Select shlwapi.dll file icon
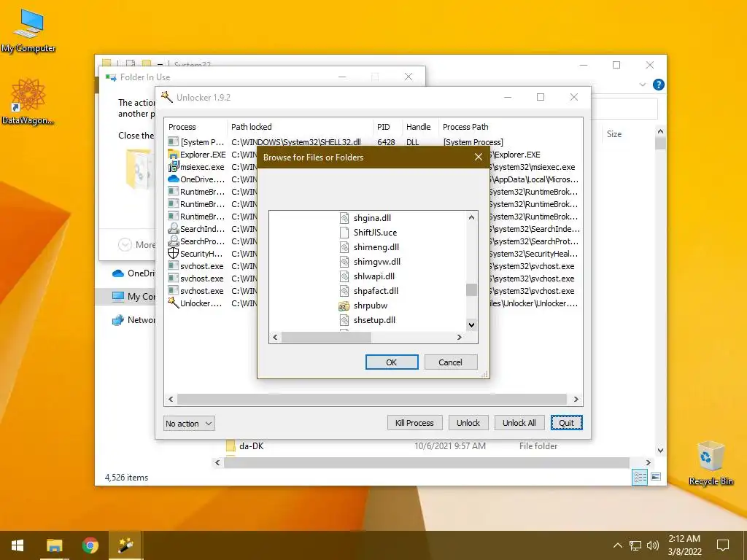Image resolution: width=747 pixels, height=560 pixels. 344,276
